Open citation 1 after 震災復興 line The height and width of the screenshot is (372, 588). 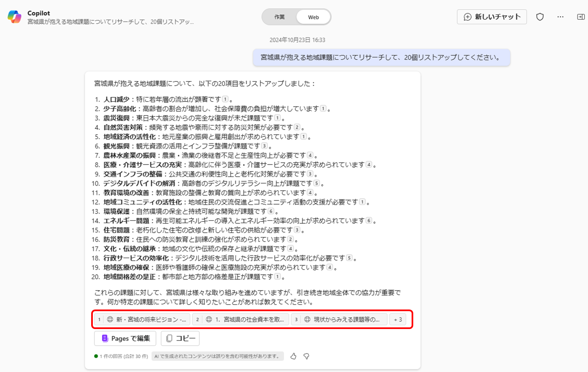(277, 117)
